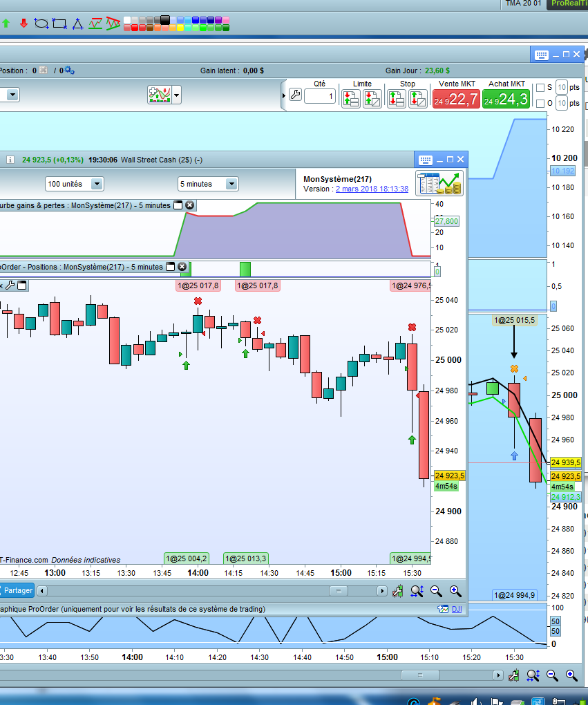Pick the yellow color swatch
Image resolution: width=588 pixels, height=705 pixels.
tap(180, 28)
